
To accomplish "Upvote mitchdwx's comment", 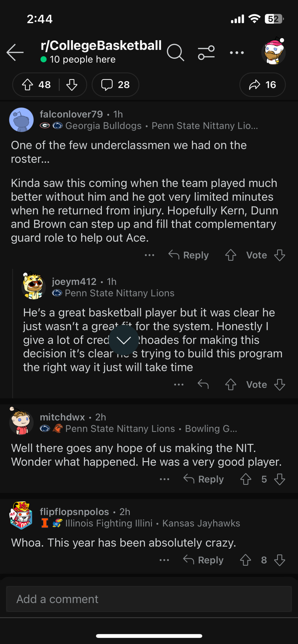I will point(246,479).
